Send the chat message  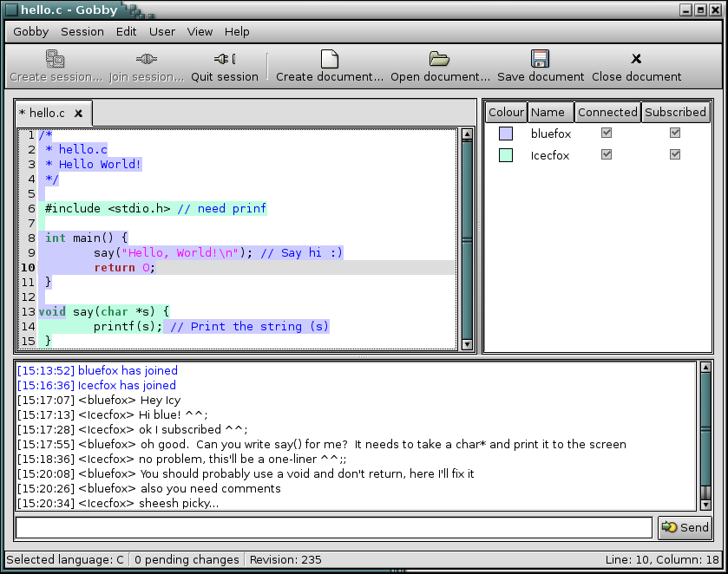pos(685,527)
